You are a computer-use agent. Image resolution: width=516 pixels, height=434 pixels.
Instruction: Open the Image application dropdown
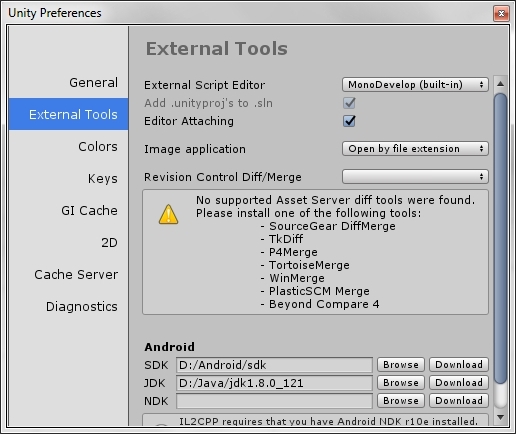[415, 149]
